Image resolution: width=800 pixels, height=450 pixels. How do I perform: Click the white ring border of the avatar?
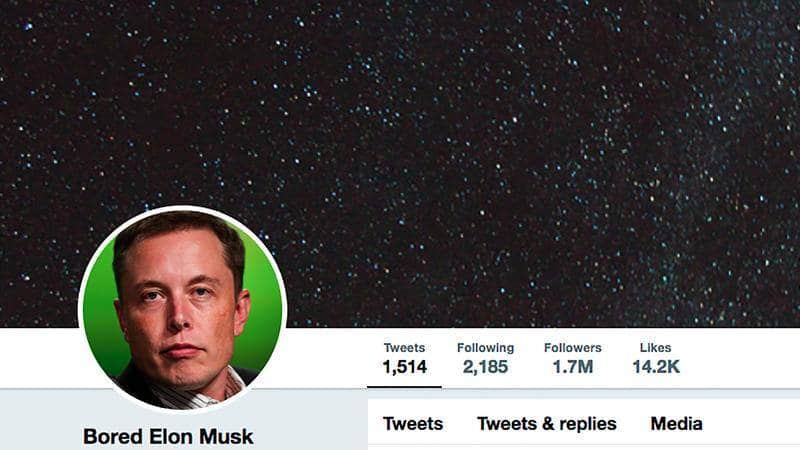point(182,208)
